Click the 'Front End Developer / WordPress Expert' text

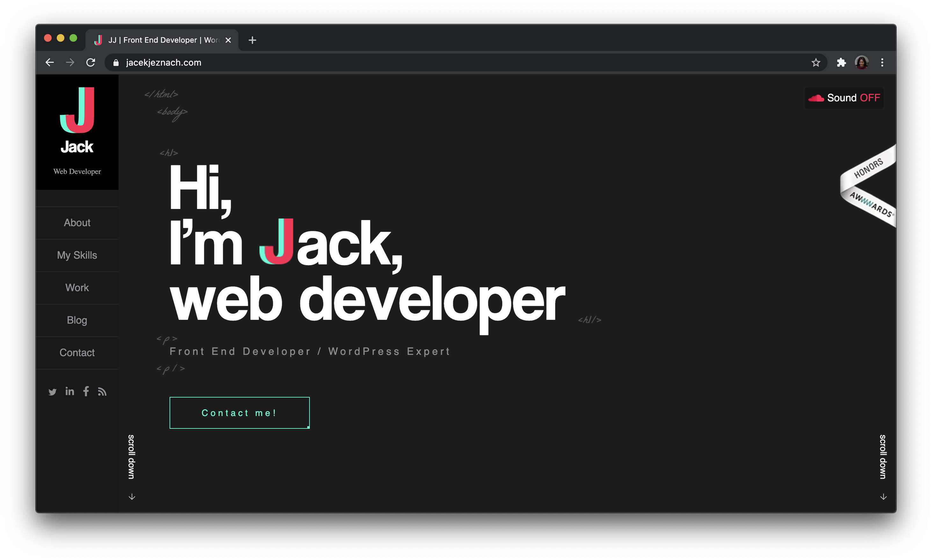click(309, 351)
